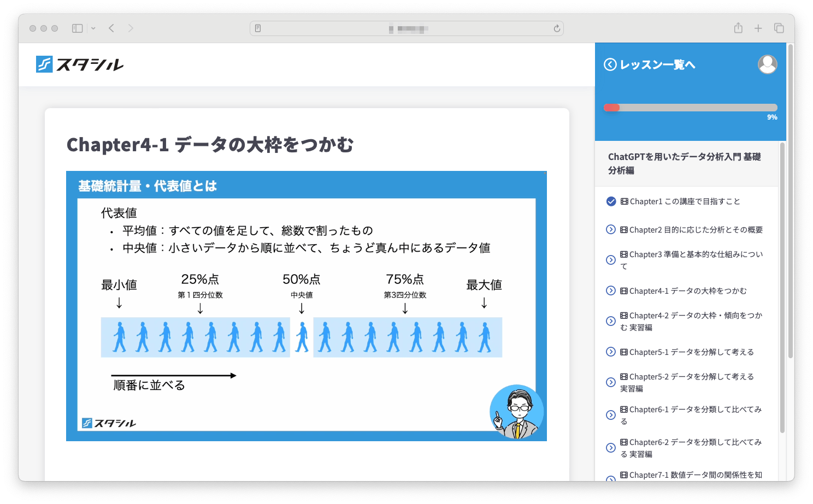
Task: Toggle the completed checkmark for Chapter1
Action: pos(611,201)
